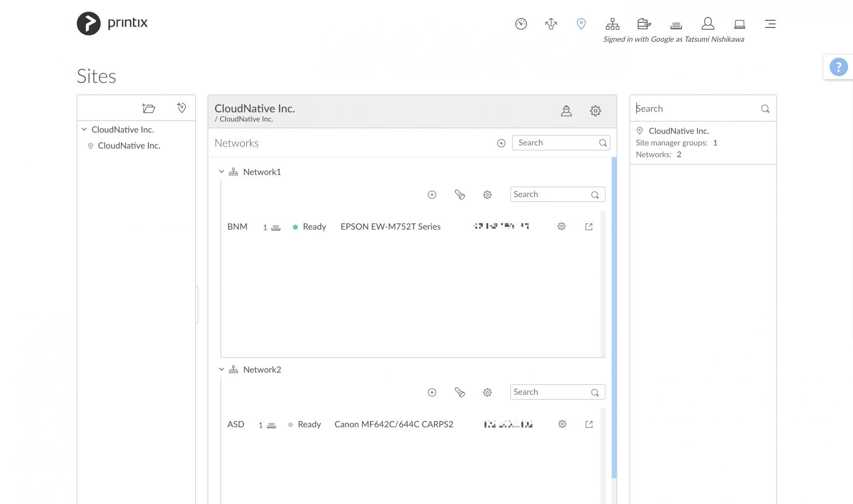Screen dimensions: 853x504
Task: Open the Help question mark button
Action: click(x=839, y=67)
